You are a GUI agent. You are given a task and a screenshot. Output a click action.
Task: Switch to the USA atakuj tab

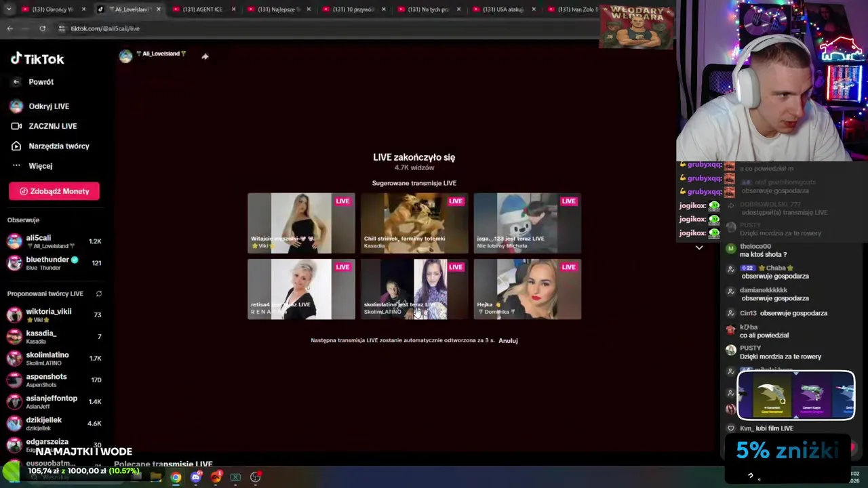point(503,9)
